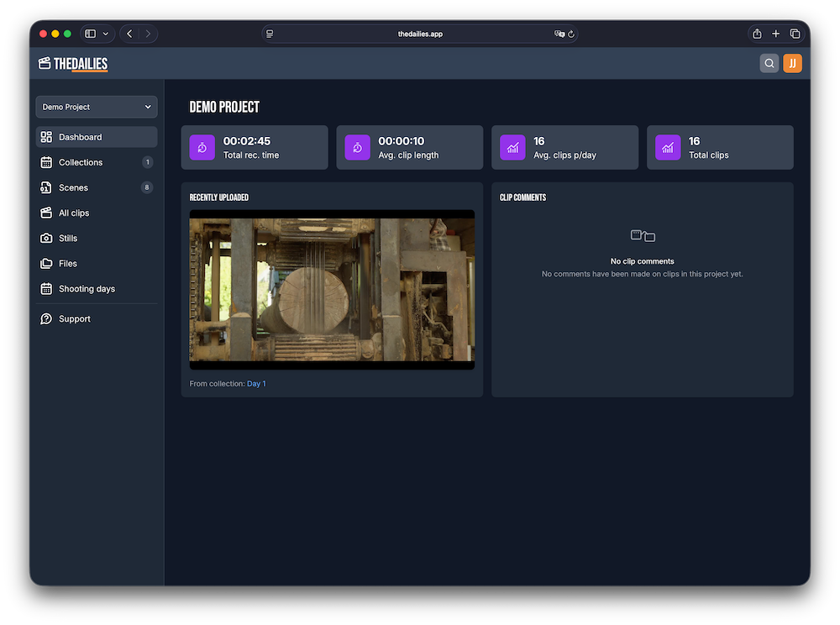840x625 pixels.
Task: Expand the sidebar options chevron in toolbar
Action: pyautogui.click(x=106, y=34)
